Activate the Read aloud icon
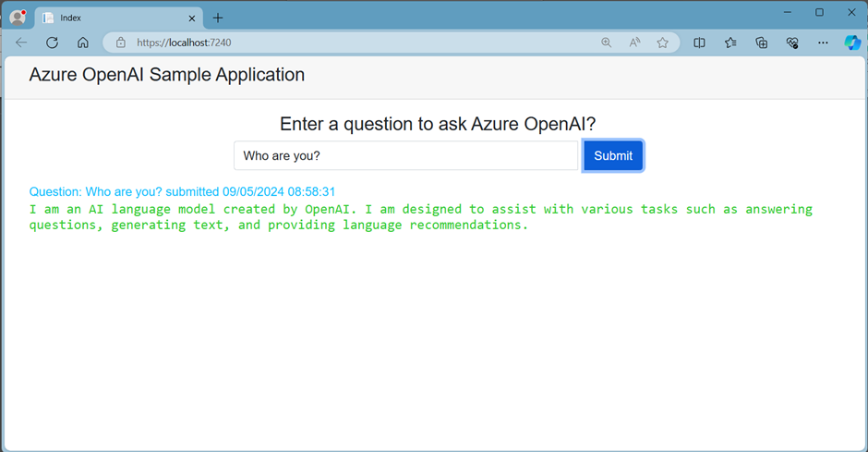The width and height of the screenshot is (868, 452). 634,43
